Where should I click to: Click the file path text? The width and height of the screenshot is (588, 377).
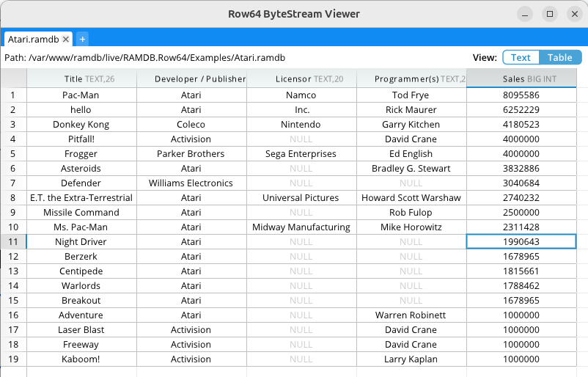pyautogui.click(x=144, y=58)
